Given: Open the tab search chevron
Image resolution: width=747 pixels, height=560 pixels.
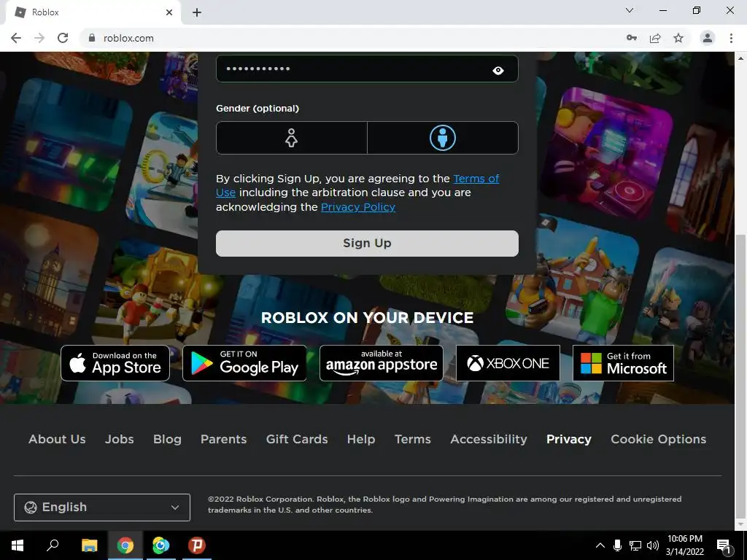Looking at the screenshot, I should [x=630, y=10].
